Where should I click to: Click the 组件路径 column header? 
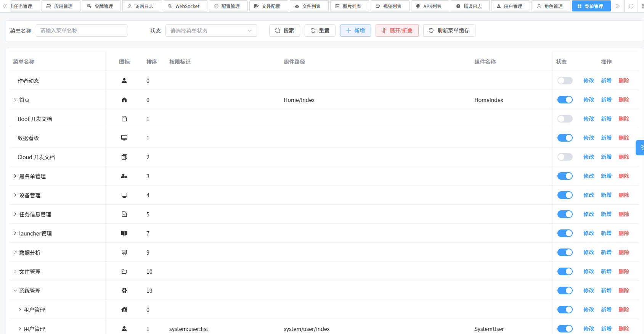click(294, 62)
